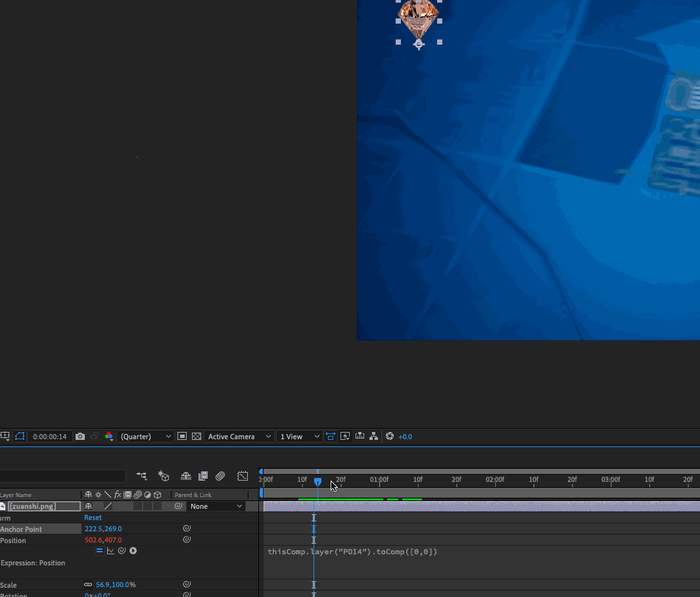
Task: Toggle the Scale constrain proportions link
Action: pos(88,585)
